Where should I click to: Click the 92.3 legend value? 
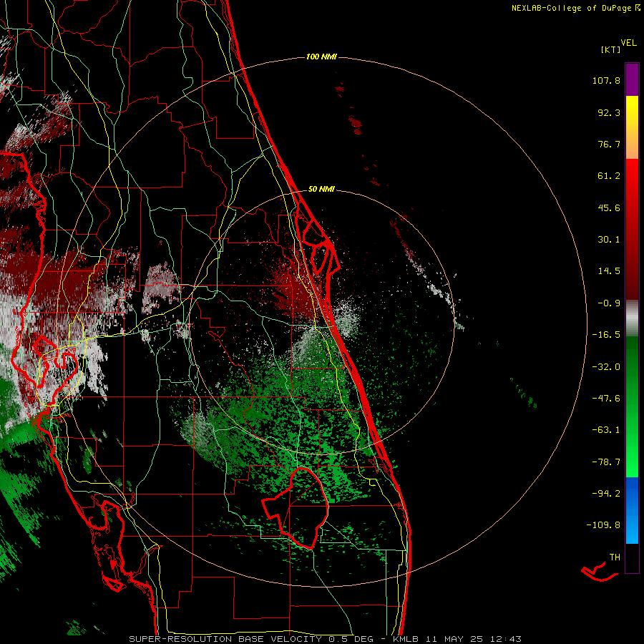609,112
